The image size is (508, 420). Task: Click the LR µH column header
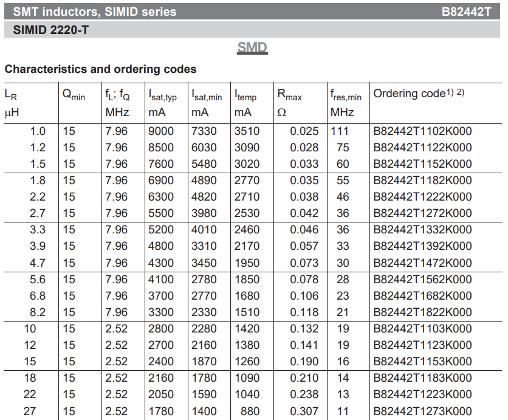[12, 103]
